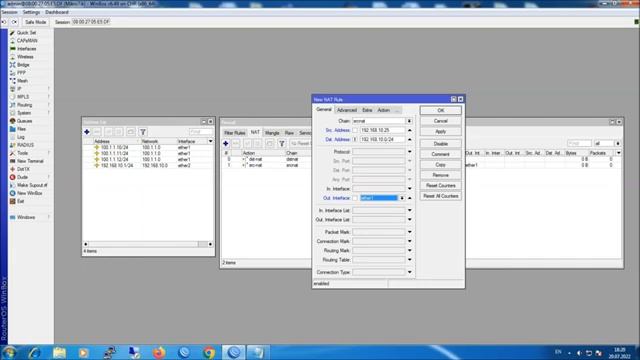
Task: Expand the Connection Mark field
Action: point(409,241)
